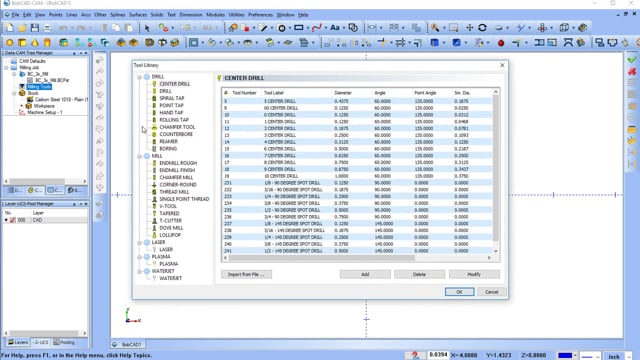Open the Utilities menu
Screen dimensions: 640x360
(236, 15)
